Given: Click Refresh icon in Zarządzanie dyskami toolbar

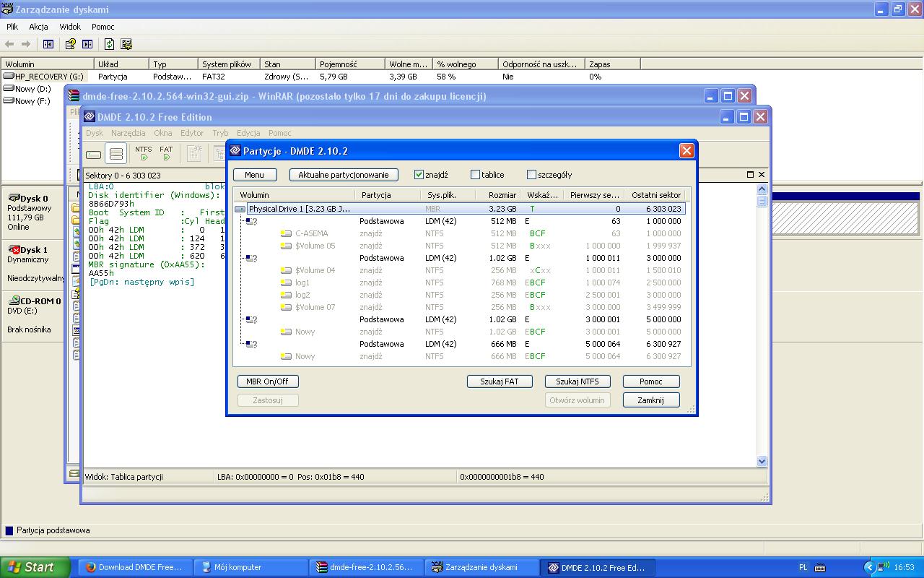Looking at the screenshot, I should point(109,44).
